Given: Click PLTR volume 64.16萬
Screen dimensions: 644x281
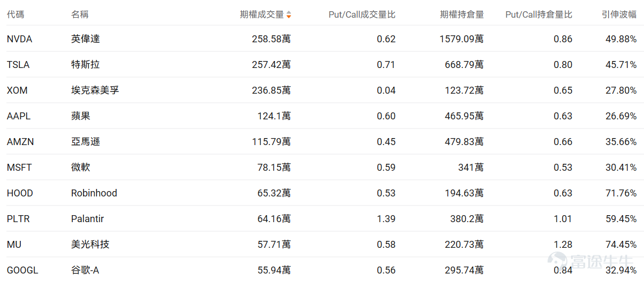Looking at the screenshot, I should 274,219.
